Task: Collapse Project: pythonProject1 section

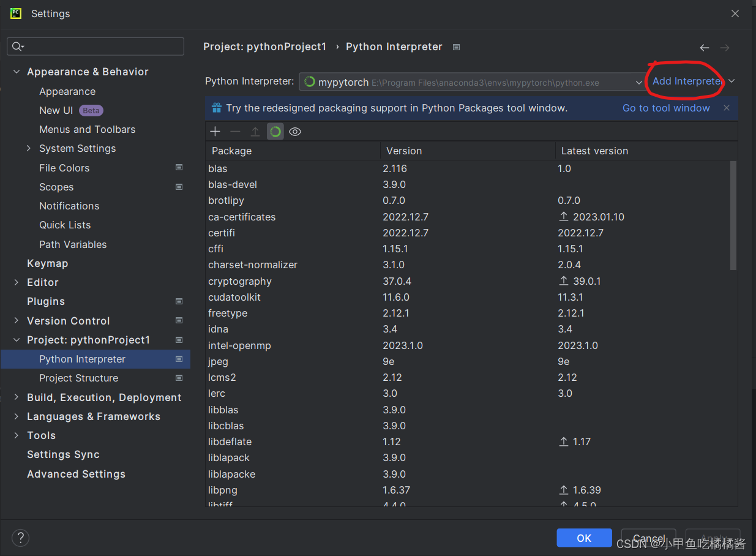Action: tap(17, 340)
